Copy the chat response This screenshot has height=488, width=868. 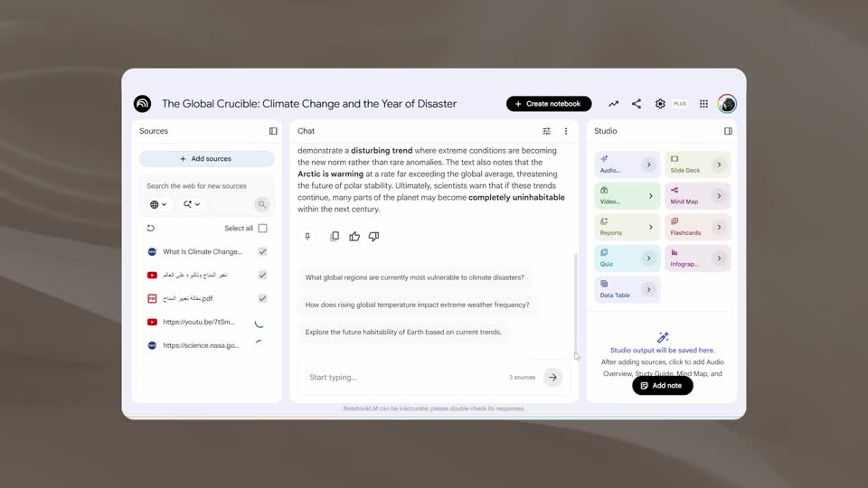335,236
